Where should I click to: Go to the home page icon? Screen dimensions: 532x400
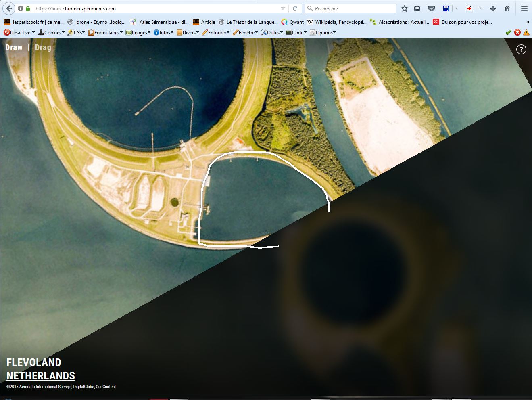pyautogui.click(x=507, y=8)
